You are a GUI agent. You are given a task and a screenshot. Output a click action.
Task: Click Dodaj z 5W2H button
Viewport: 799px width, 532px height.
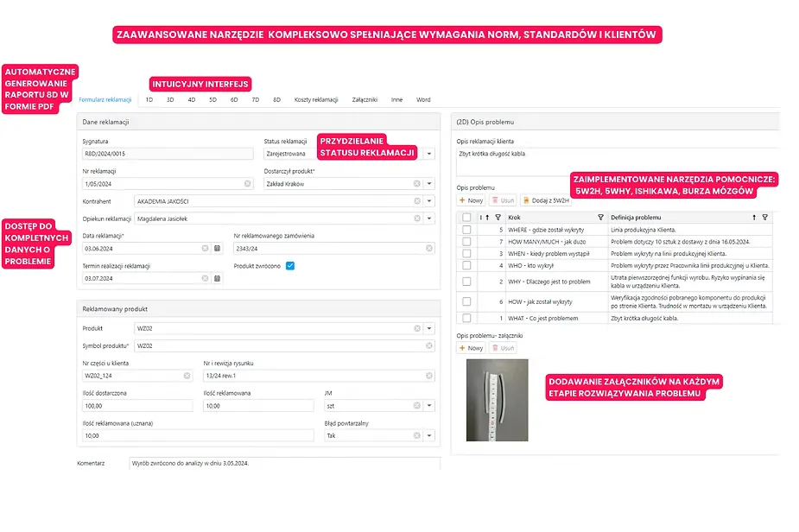click(x=546, y=200)
